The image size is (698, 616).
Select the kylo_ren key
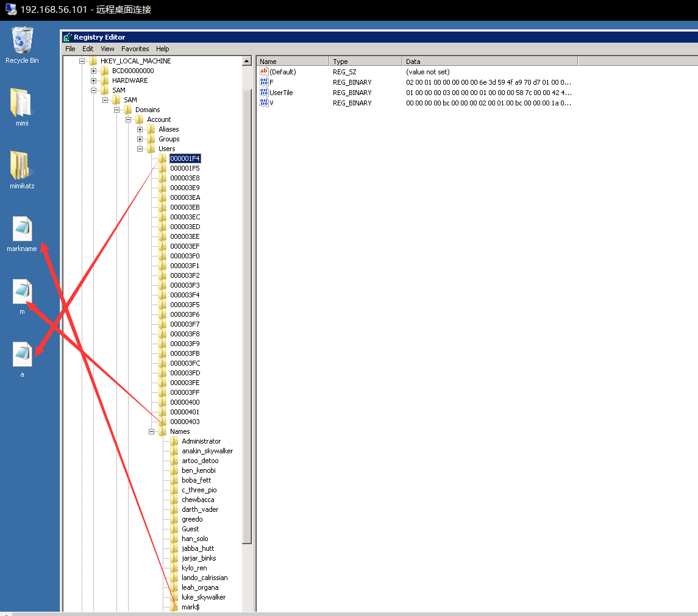[194, 568]
